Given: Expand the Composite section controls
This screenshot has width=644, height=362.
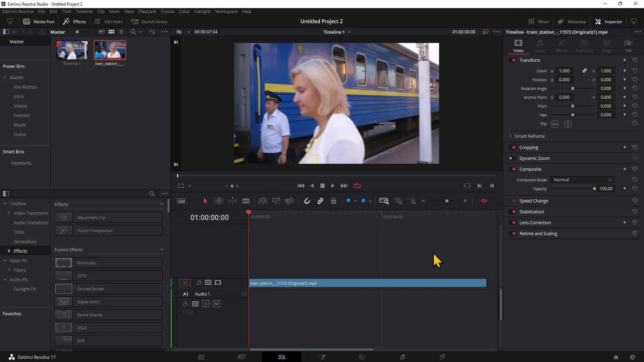Looking at the screenshot, I should pos(531,169).
